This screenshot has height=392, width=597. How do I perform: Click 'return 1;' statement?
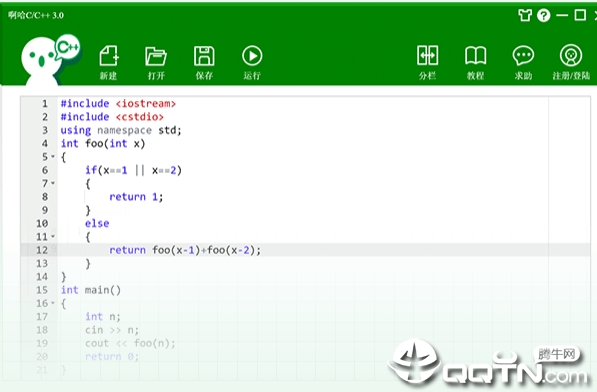[136, 197]
